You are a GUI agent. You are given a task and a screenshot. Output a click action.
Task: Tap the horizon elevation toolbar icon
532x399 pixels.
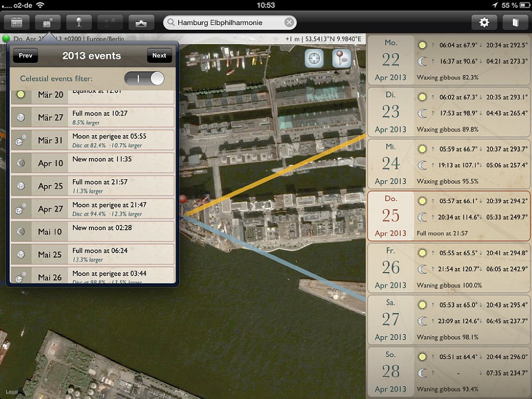point(141,22)
